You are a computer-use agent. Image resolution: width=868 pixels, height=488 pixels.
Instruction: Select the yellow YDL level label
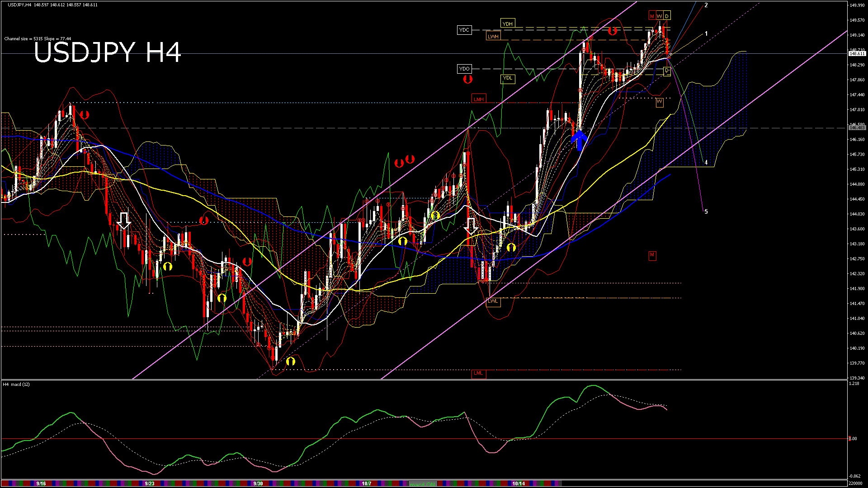coord(508,78)
